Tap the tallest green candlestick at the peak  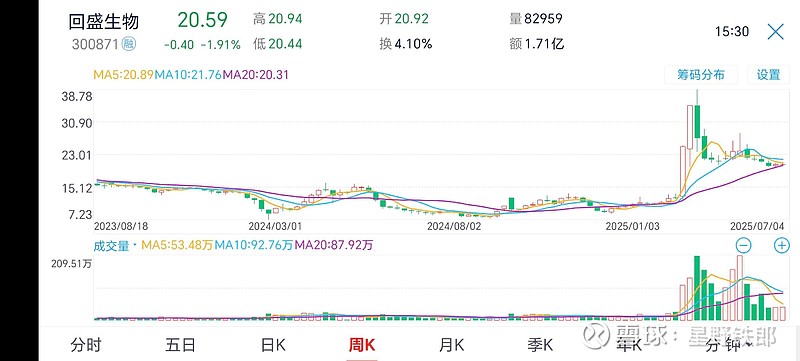point(697,121)
